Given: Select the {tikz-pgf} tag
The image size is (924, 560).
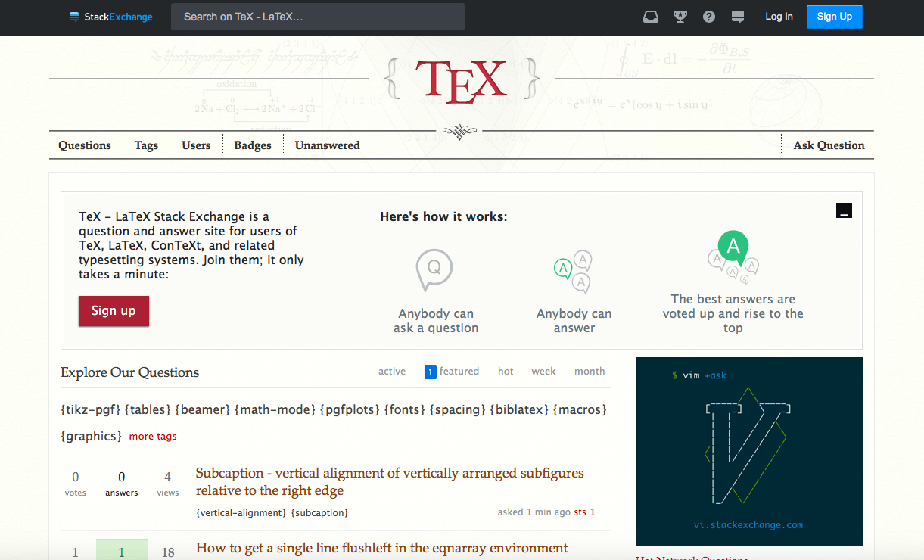Looking at the screenshot, I should point(91,409).
